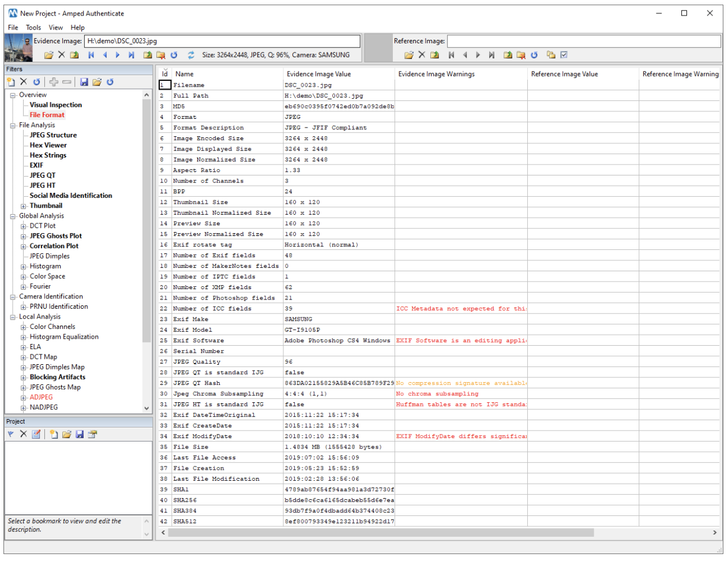Toggle the checkbox icon in the reference toolbar
Image resolution: width=728 pixels, height=561 pixels.
[564, 55]
